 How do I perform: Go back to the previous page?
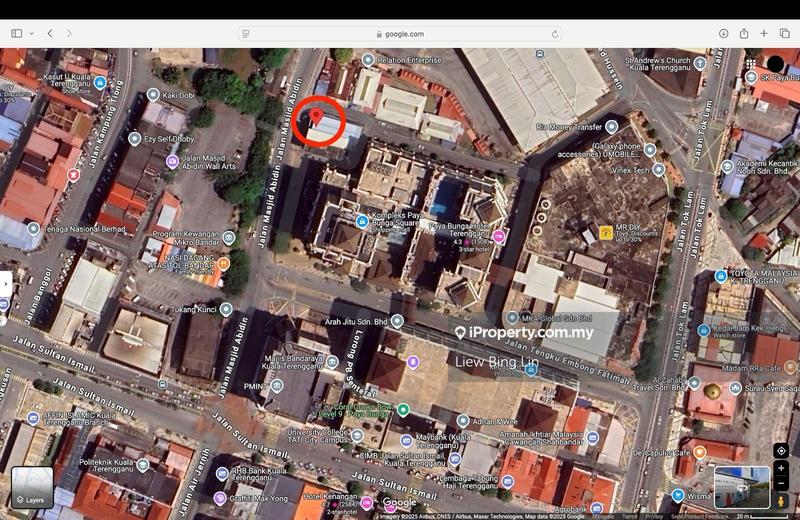tap(50, 33)
